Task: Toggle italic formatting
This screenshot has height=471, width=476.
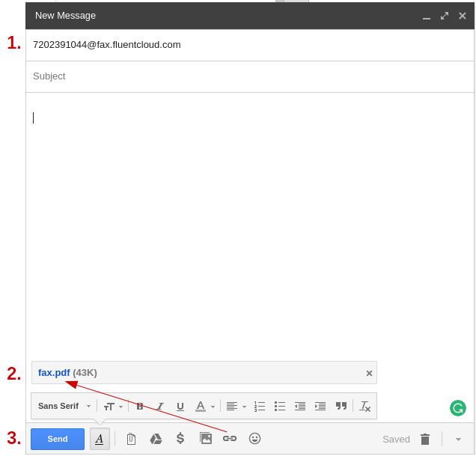Action: coord(159,407)
